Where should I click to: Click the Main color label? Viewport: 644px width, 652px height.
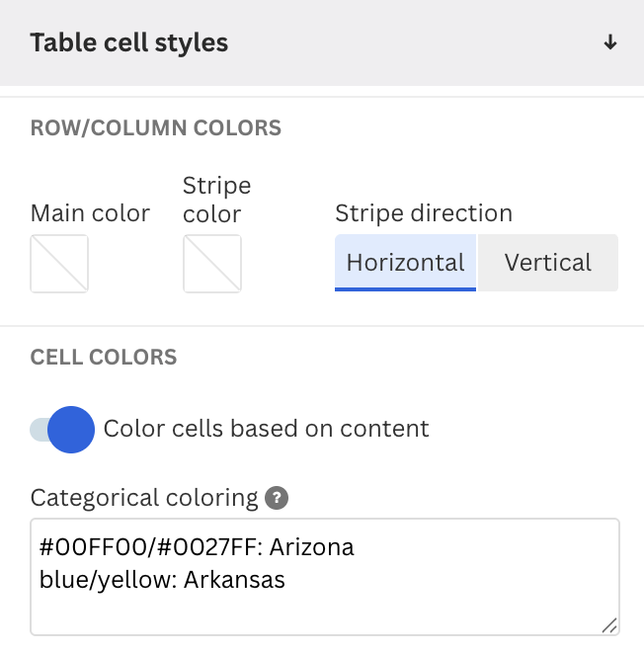[x=90, y=213]
